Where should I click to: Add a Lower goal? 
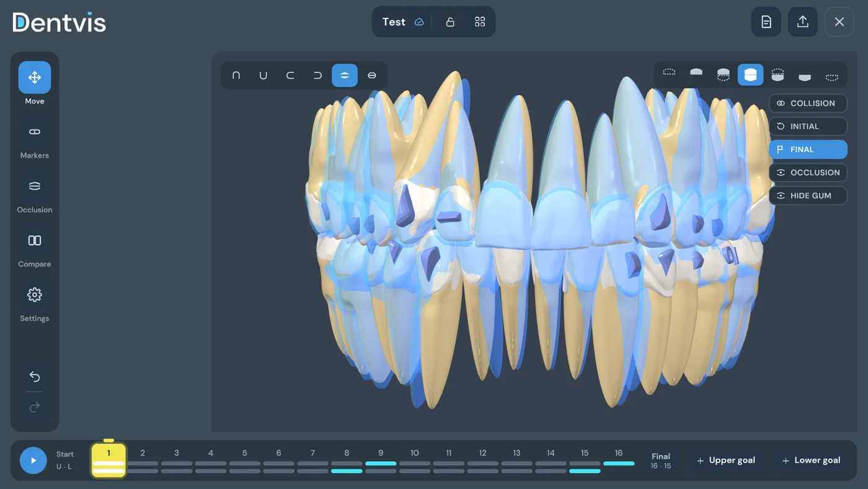pyautogui.click(x=812, y=460)
